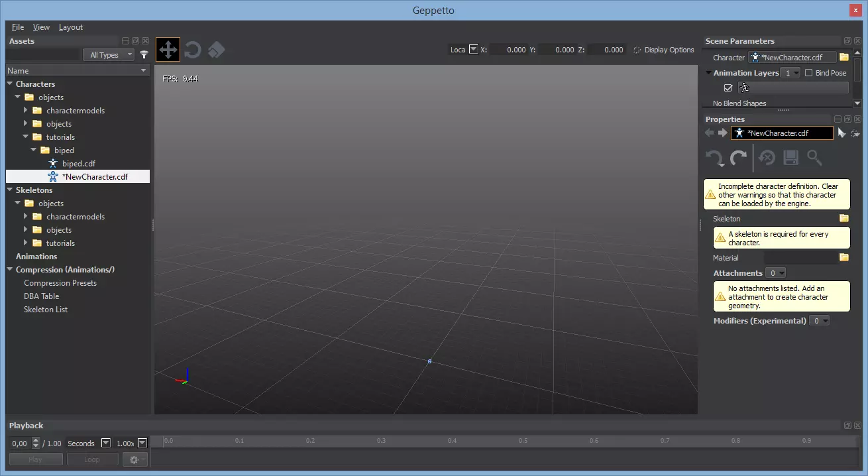Click the Properties save disk icon
Screen dimensions: 868x476
point(790,158)
